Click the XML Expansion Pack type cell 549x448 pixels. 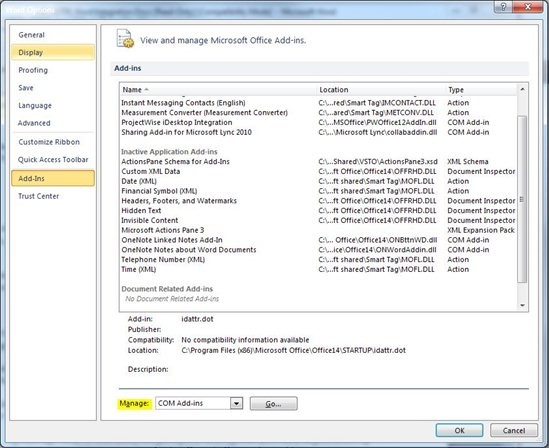pyautogui.click(x=481, y=230)
